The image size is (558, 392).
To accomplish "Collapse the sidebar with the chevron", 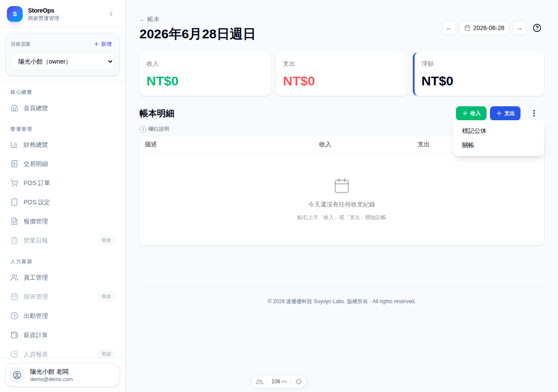I will (x=111, y=14).
